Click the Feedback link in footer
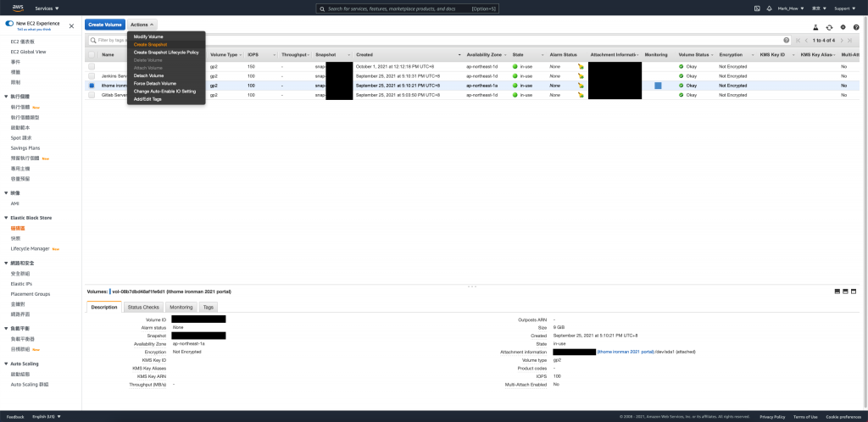 (15, 416)
